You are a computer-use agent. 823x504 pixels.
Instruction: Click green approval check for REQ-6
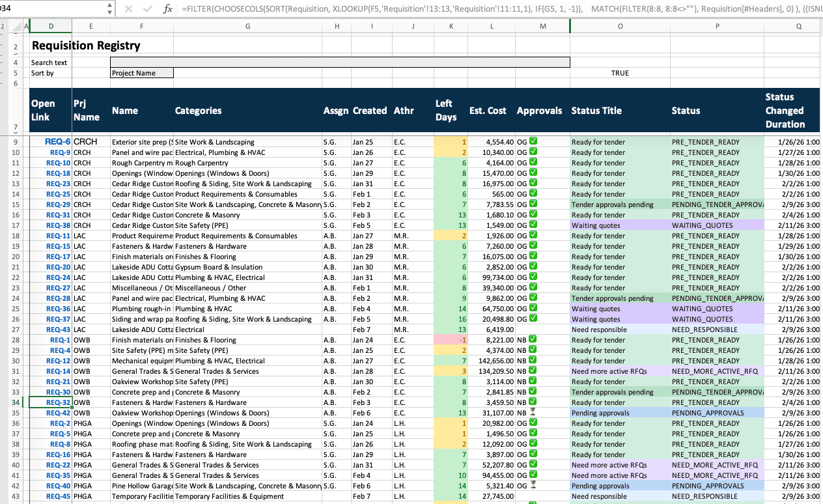pos(533,141)
